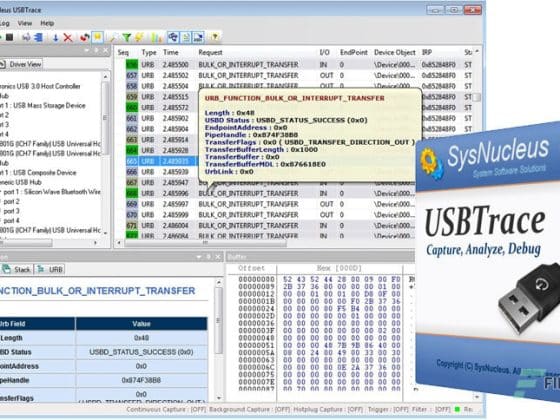Screen dimensions: 560x420
Task: Toggle the document-view toolbar icon
Action: coord(186,37)
